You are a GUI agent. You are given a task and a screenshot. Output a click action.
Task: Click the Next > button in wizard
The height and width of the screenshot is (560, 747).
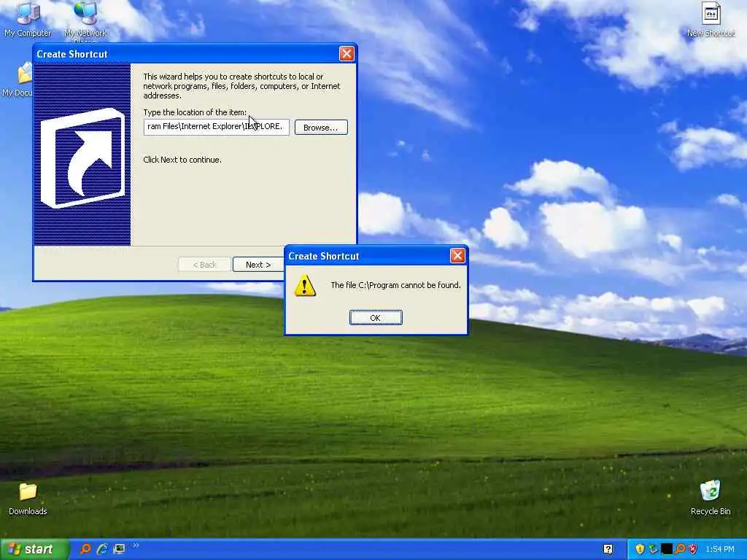click(258, 264)
